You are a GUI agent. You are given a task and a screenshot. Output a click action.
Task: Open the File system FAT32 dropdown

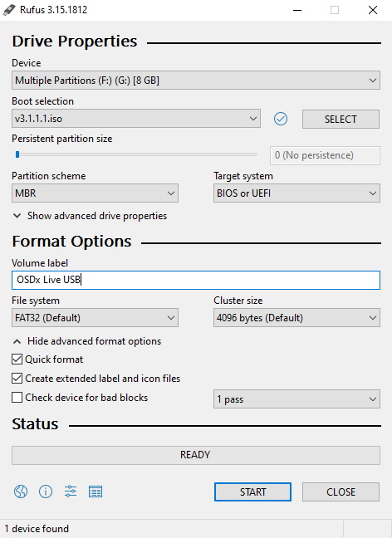tap(95, 318)
